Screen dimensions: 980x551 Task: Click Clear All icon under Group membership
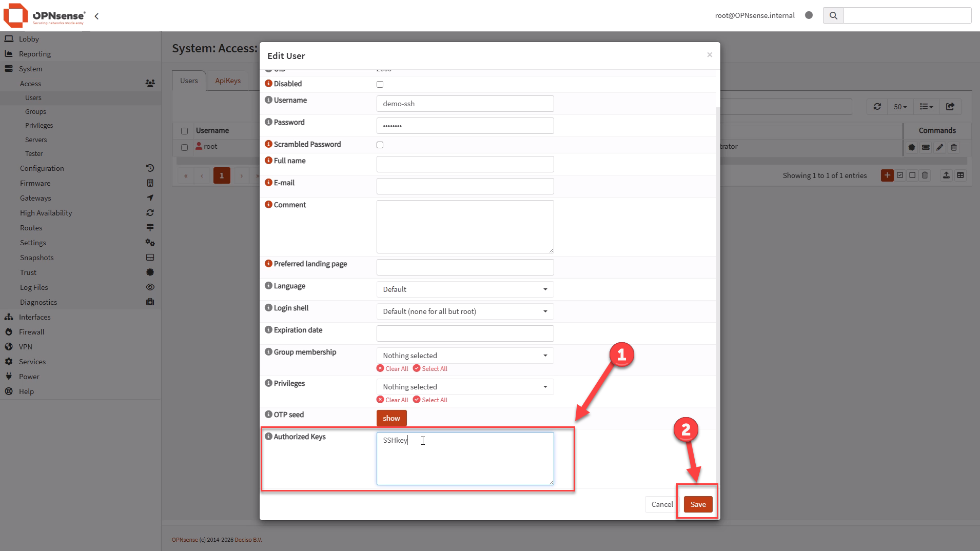380,368
